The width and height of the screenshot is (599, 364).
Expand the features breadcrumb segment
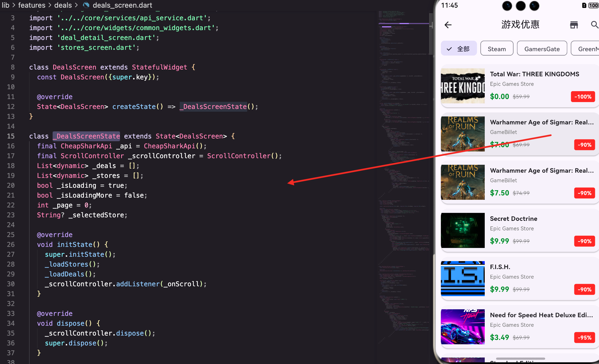32,5
